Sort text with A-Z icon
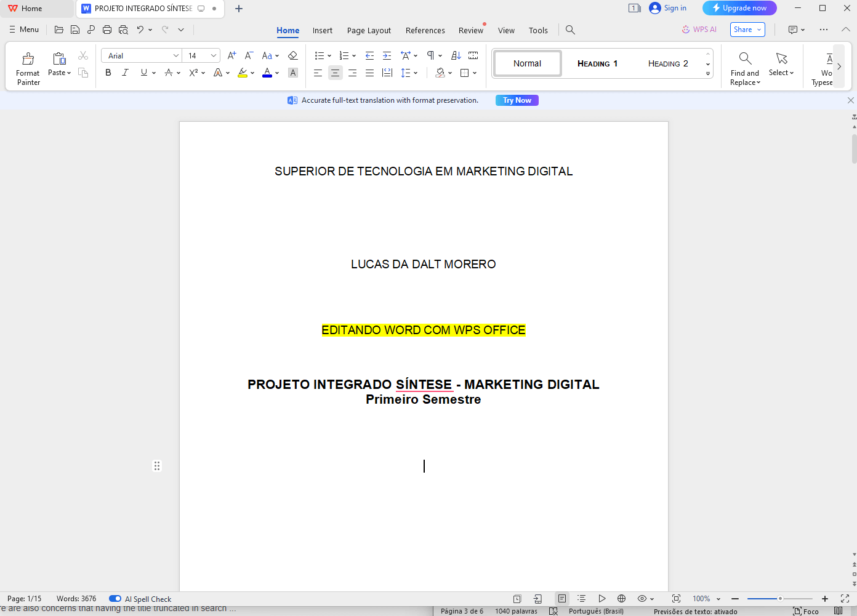The height and width of the screenshot is (616, 857). [x=456, y=55]
